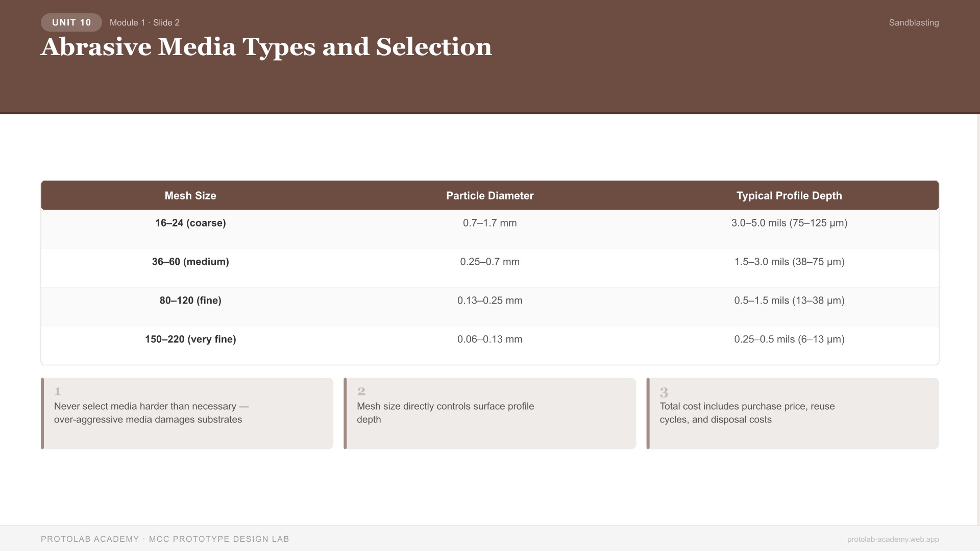Select the Particle Diameter column header
Screen dimensions: 980x551
[489, 195]
